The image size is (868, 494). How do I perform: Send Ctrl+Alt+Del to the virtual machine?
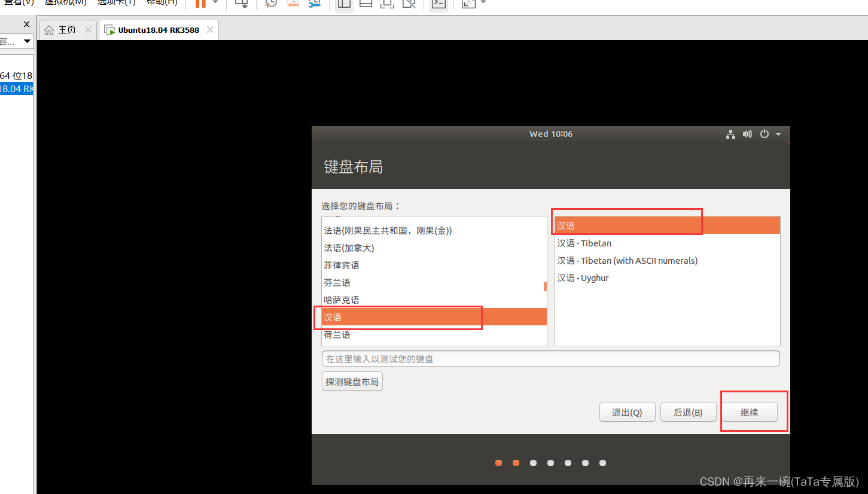point(242,4)
